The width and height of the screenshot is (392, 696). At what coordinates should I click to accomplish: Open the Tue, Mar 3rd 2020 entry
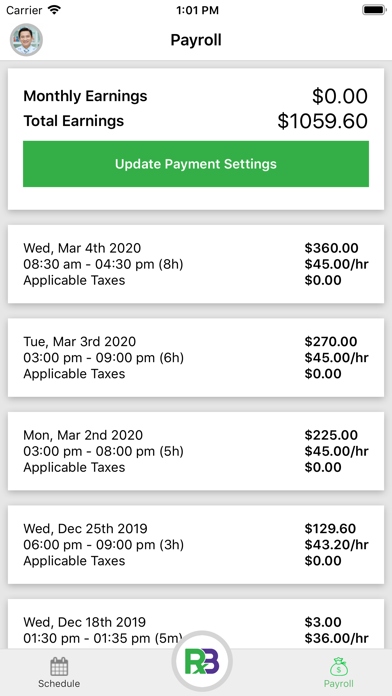pyautogui.click(x=196, y=357)
